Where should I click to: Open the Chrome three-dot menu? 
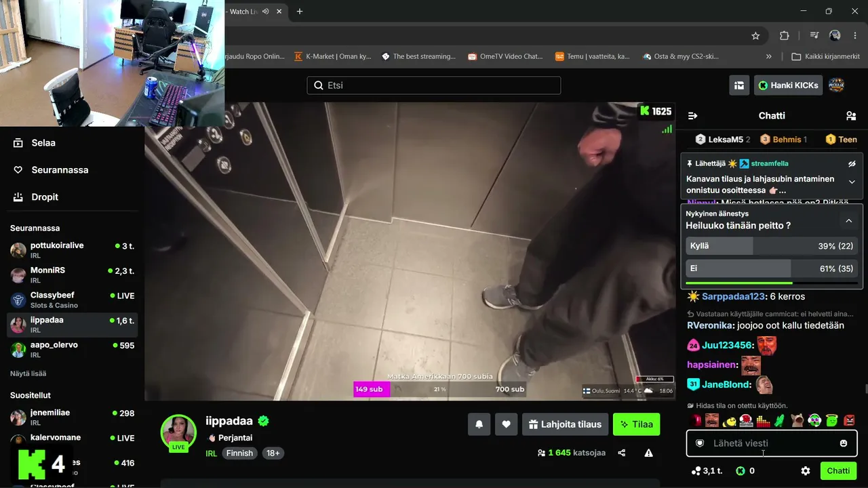[855, 36]
